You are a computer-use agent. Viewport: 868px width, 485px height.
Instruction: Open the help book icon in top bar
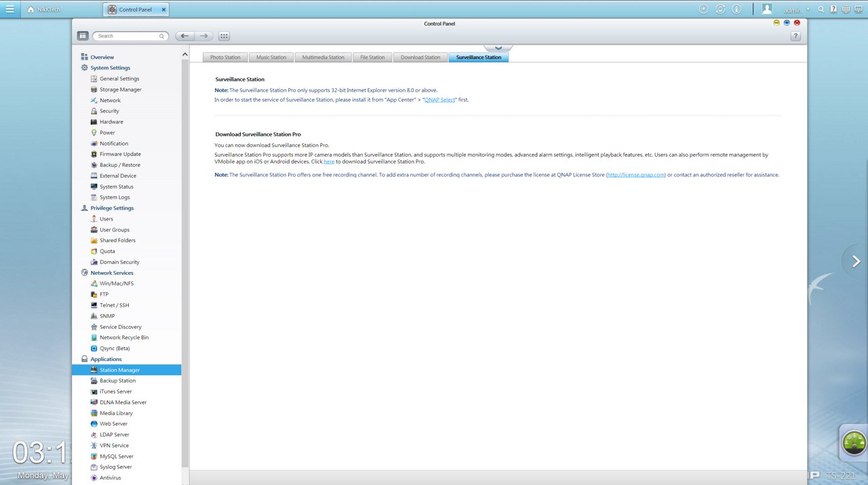point(833,9)
